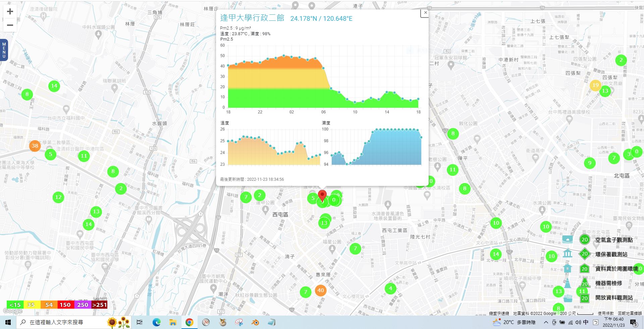Click the green 9 sensor marker
This screenshot has height=329, width=644.
[590, 163]
